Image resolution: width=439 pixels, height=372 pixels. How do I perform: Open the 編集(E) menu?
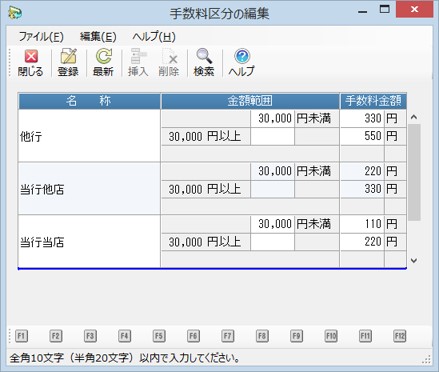[98, 37]
